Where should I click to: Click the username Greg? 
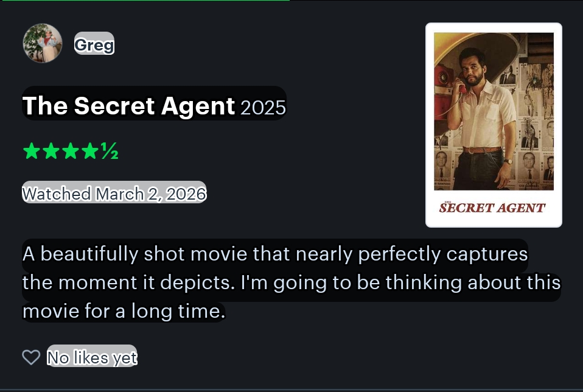click(x=94, y=45)
